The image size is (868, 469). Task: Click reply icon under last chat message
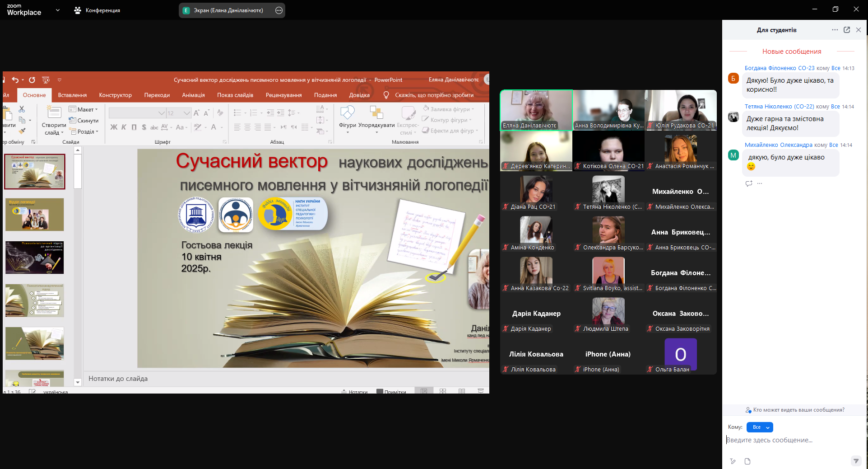[749, 183]
